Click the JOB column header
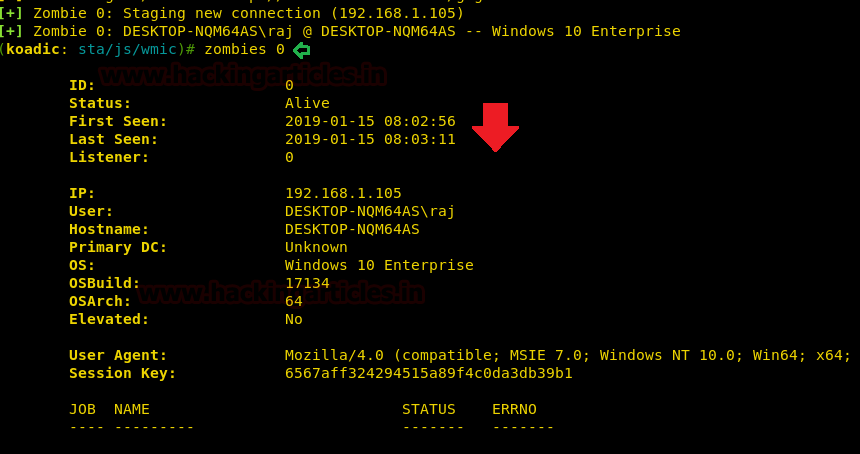Viewport: 860px width, 454px height. pyautogui.click(x=82, y=409)
